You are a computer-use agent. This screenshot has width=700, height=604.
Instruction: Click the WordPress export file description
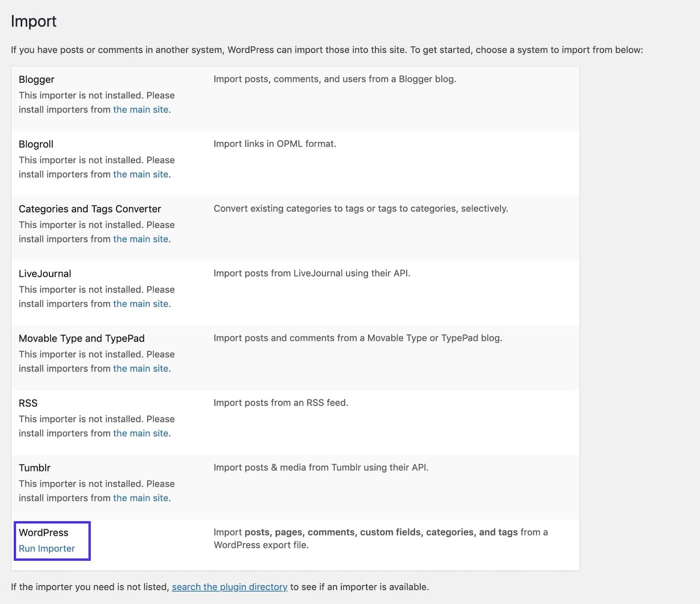[380, 538]
